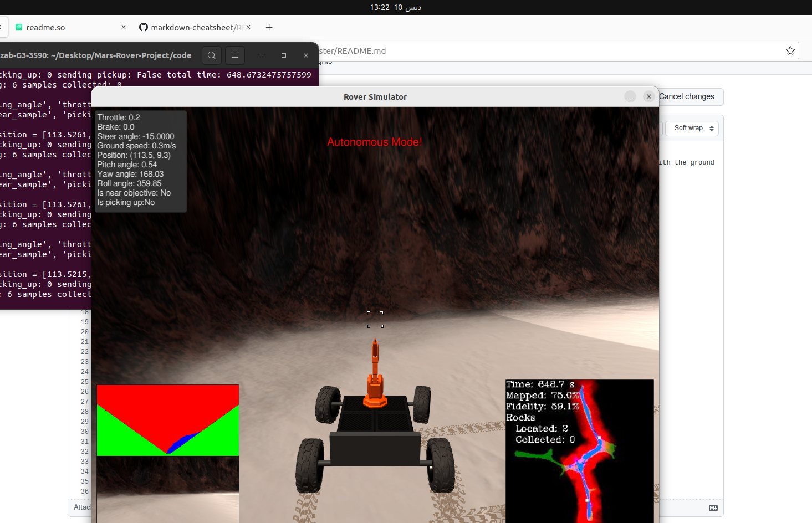Close the markdown-cheatsheet tab
Image resolution: width=812 pixels, height=523 pixels.
click(x=248, y=27)
